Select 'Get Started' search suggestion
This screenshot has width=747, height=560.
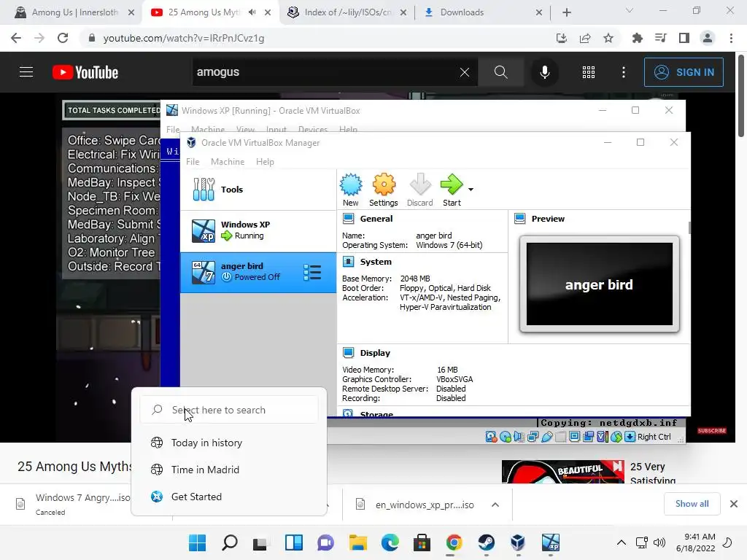(228, 497)
